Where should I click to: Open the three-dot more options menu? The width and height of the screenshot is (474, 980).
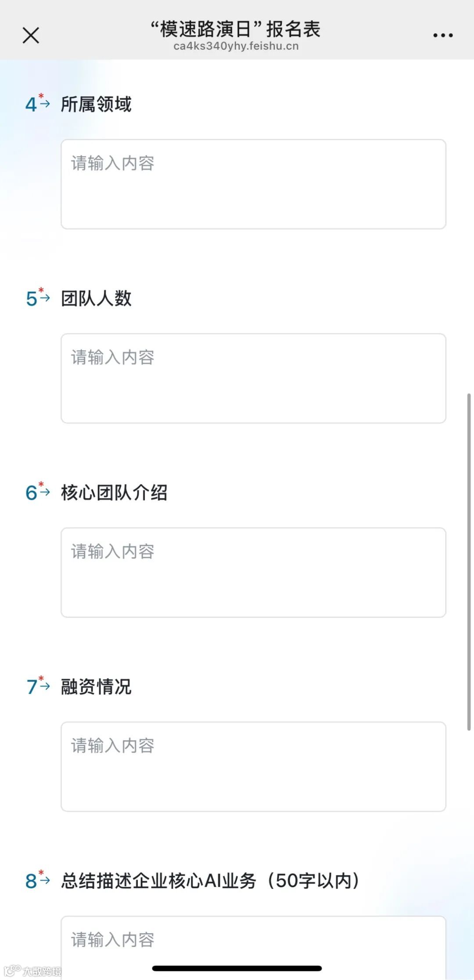(443, 35)
